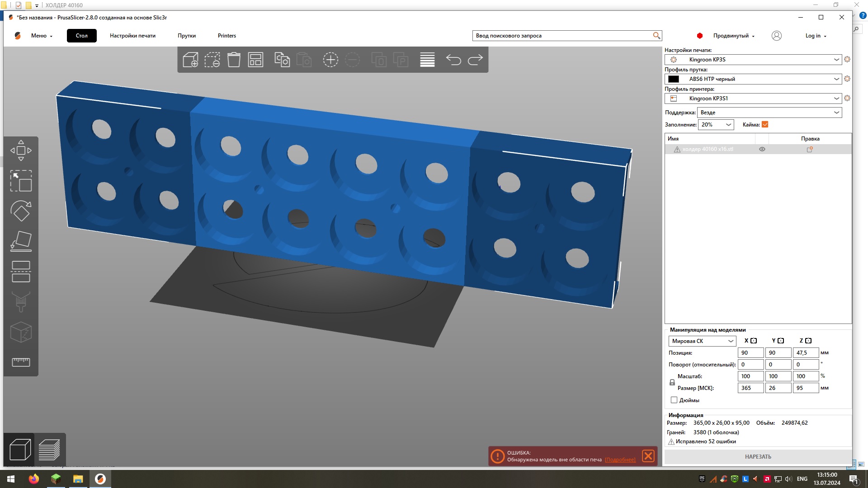Click the black filament color swatch

(674, 79)
